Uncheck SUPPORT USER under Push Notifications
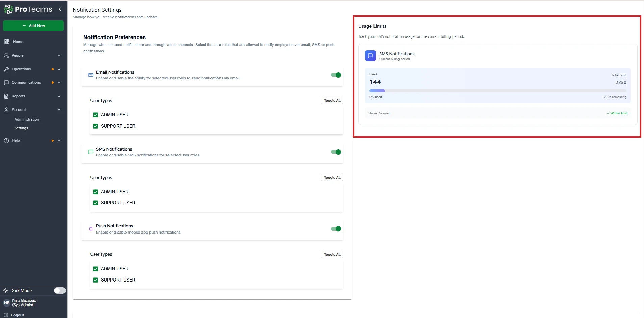Viewport: 644px width, 318px height. 96,280
